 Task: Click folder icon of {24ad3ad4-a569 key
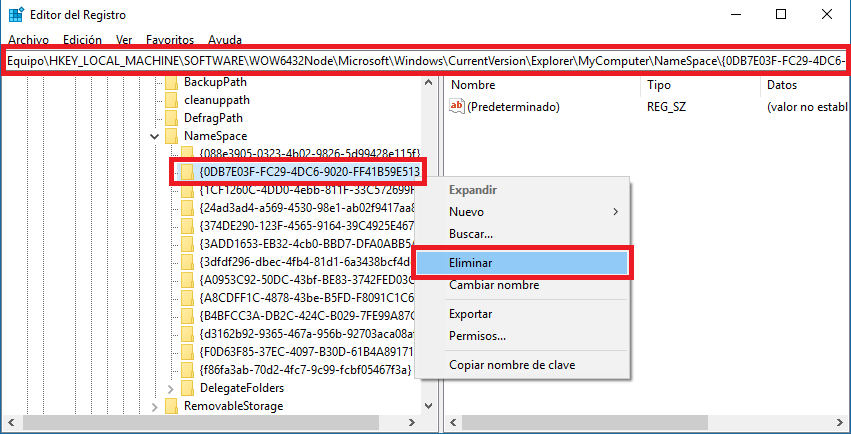click(187, 208)
